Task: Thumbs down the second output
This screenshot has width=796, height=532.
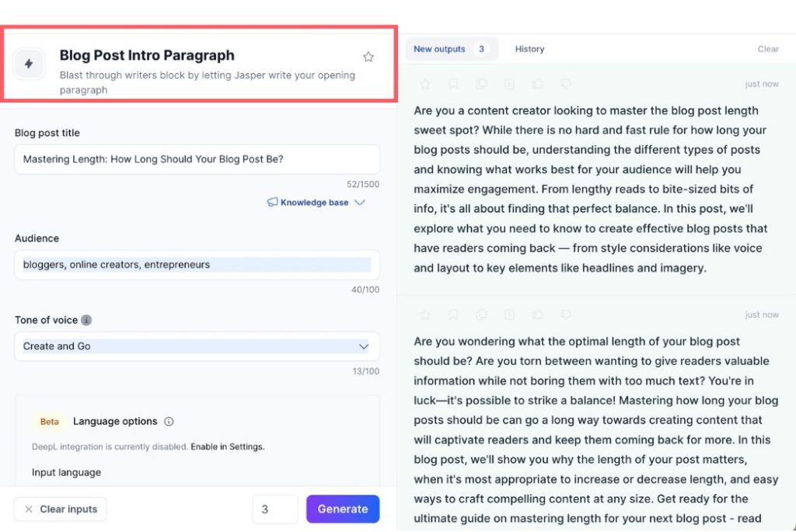Action: [x=566, y=315]
